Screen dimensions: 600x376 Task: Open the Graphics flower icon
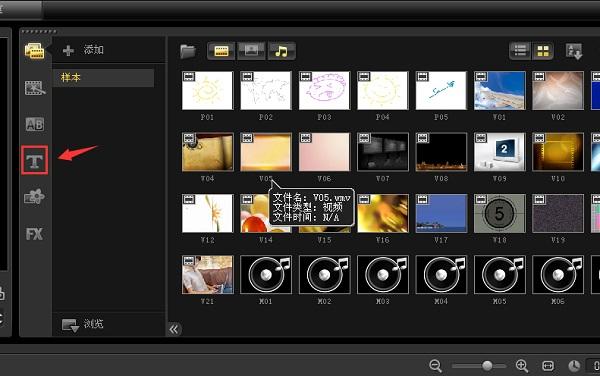tap(34, 197)
